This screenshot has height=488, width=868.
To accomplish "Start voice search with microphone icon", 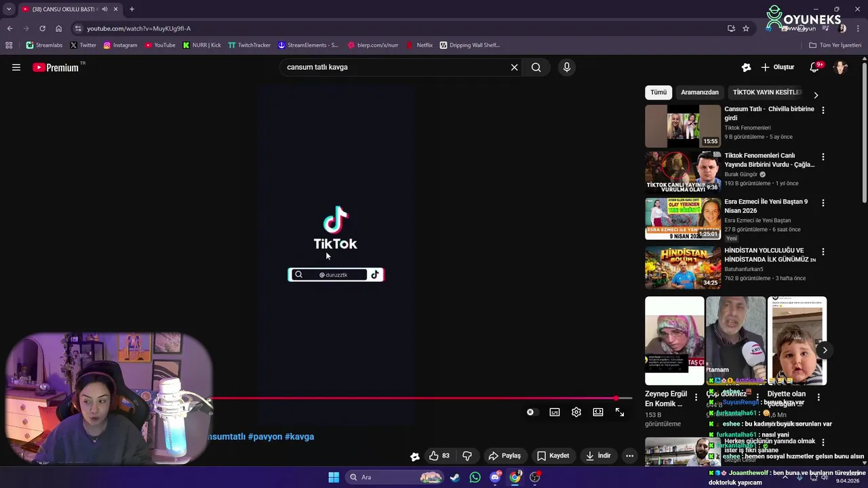I will point(567,67).
